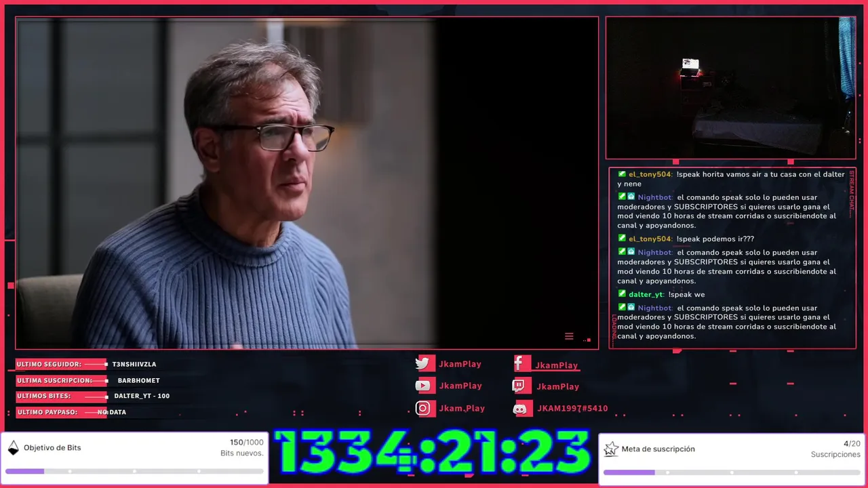Open the hamburger menu icon in the video

569,336
